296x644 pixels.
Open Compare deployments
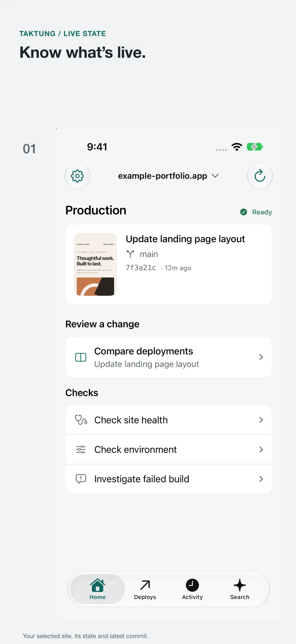pyautogui.click(x=169, y=357)
